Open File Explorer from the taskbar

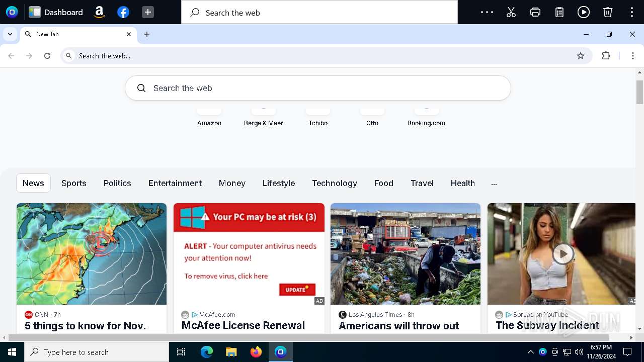pyautogui.click(x=231, y=352)
